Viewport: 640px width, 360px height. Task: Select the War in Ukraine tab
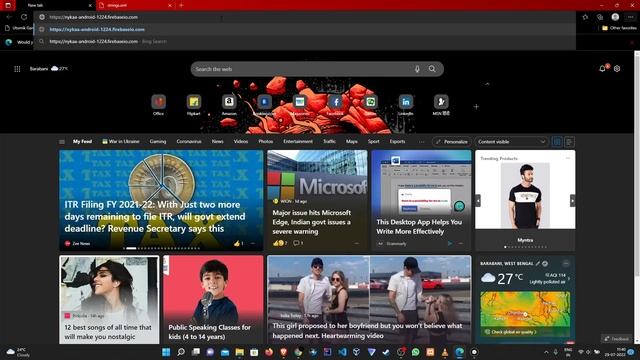pyautogui.click(x=121, y=141)
